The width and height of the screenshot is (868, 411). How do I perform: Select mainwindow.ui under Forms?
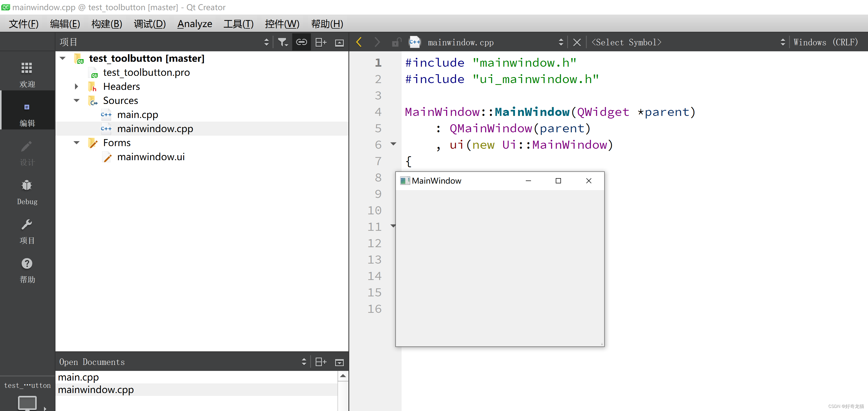click(151, 157)
